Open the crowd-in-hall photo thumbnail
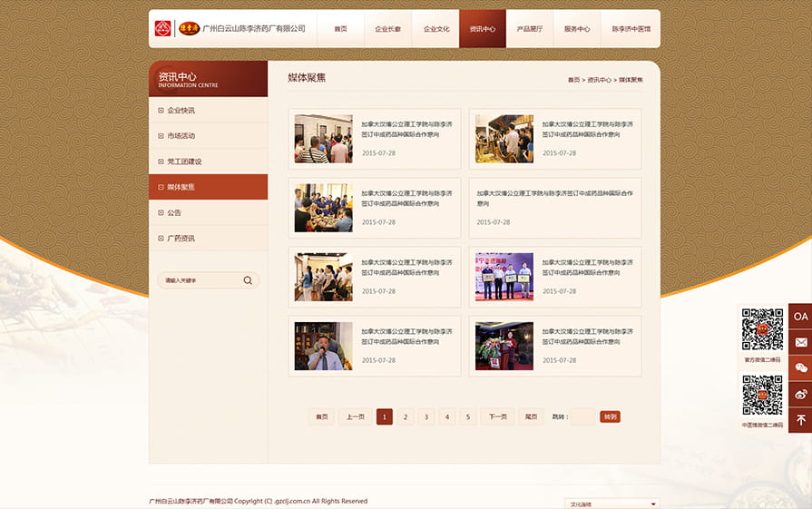 tap(323, 139)
